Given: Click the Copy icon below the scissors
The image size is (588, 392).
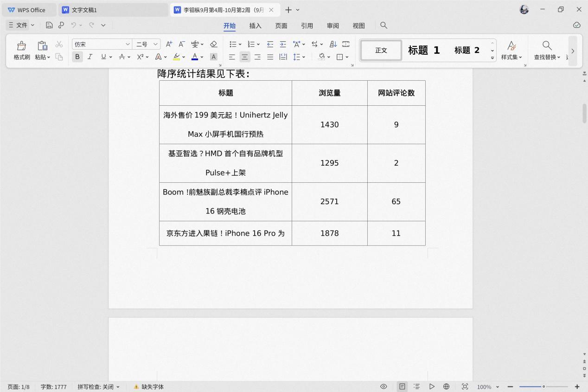Looking at the screenshot, I should pos(59,57).
